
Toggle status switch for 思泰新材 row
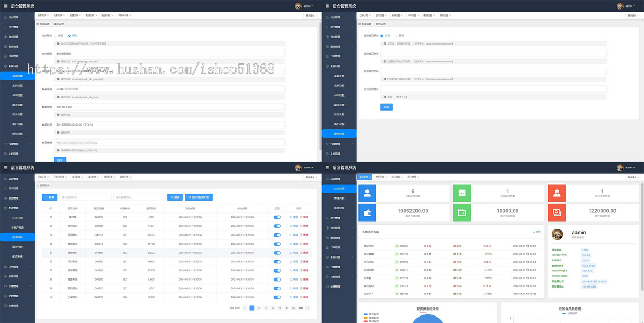(x=277, y=252)
